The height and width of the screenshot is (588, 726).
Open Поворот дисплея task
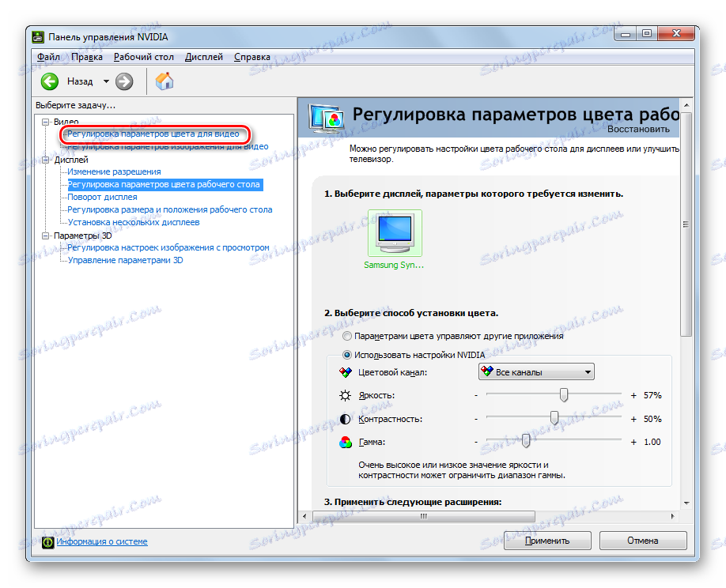[x=102, y=197]
